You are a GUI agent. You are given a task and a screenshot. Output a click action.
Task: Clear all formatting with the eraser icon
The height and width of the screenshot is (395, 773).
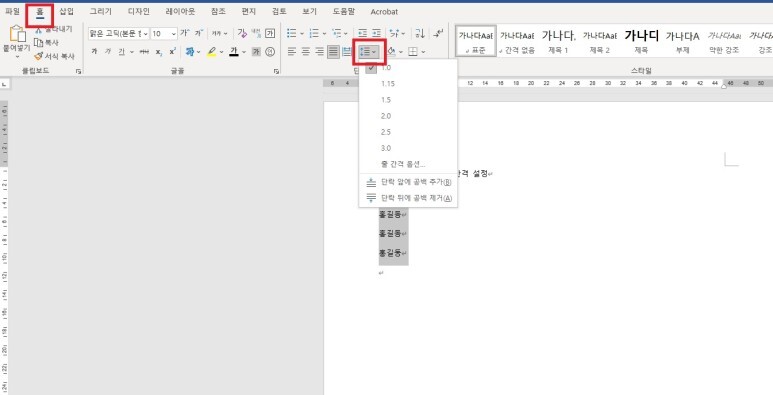click(242, 33)
